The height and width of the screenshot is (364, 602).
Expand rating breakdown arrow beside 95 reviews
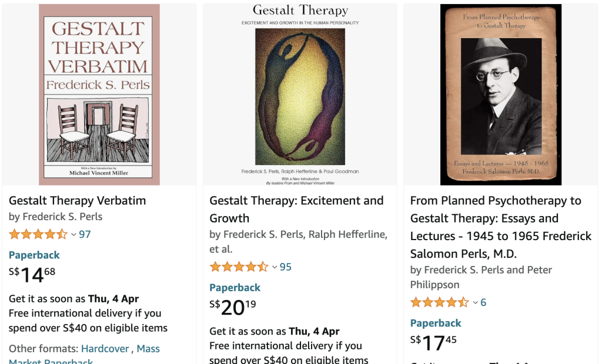pyautogui.click(x=274, y=268)
